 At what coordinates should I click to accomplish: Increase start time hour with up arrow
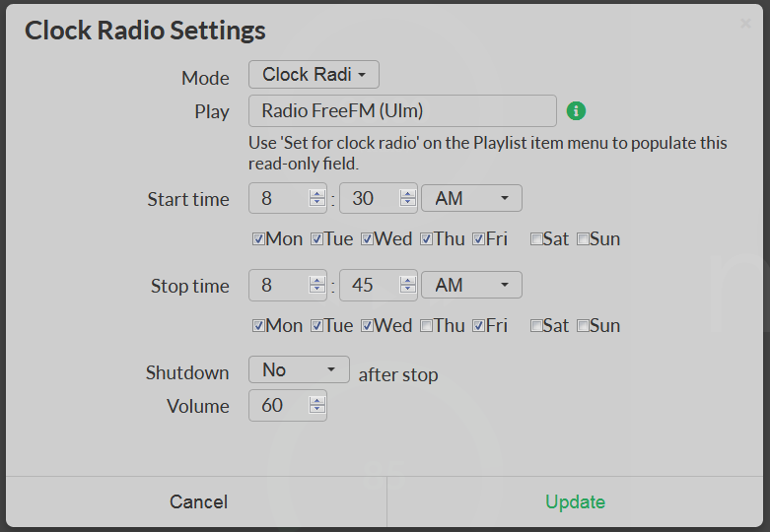(x=316, y=194)
